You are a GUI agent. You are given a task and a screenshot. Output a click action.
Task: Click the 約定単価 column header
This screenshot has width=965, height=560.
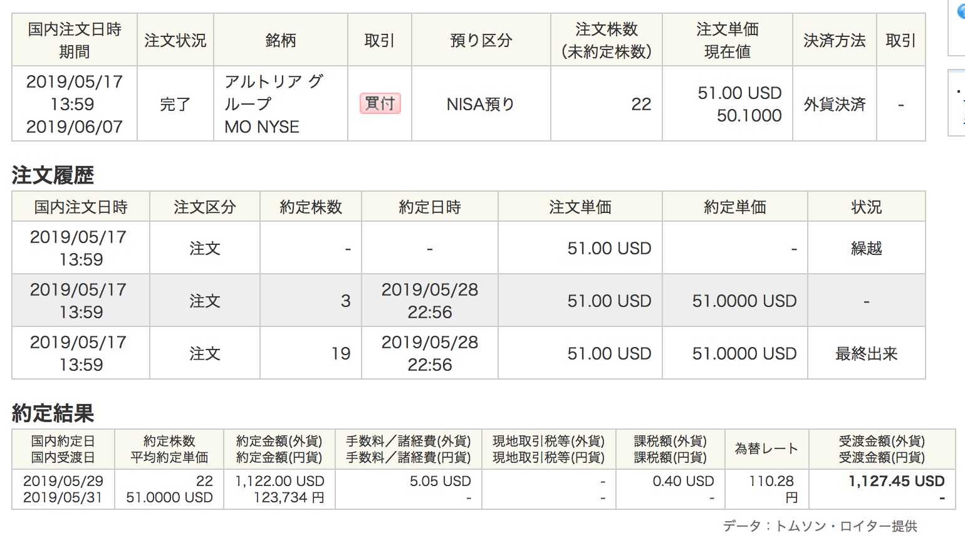coord(735,207)
